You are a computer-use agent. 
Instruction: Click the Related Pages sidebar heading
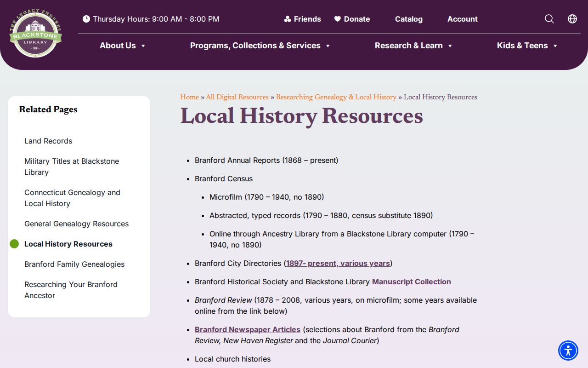pos(48,109)
